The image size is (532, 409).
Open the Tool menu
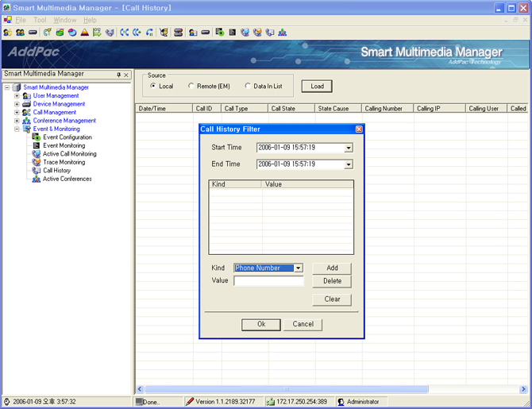tap(40, 20)
